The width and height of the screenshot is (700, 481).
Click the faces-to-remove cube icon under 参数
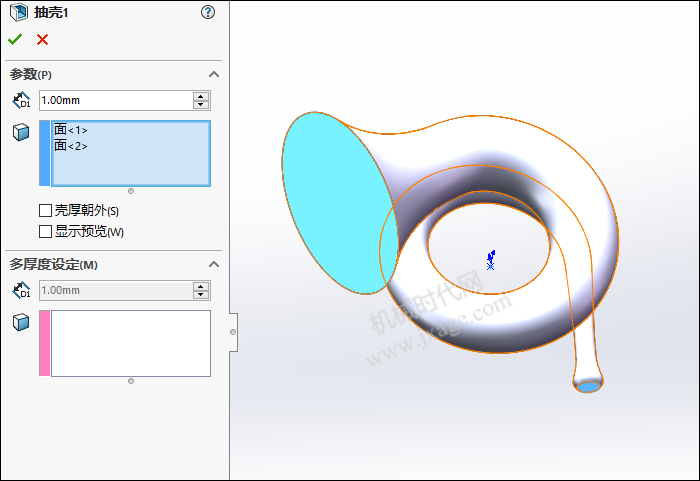(x=21, y=132)
